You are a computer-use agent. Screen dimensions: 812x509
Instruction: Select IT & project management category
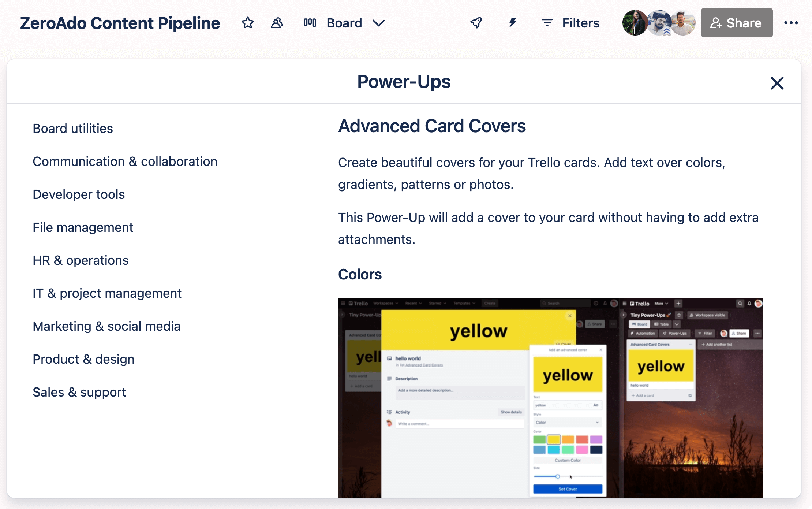(x=106, y=293)
